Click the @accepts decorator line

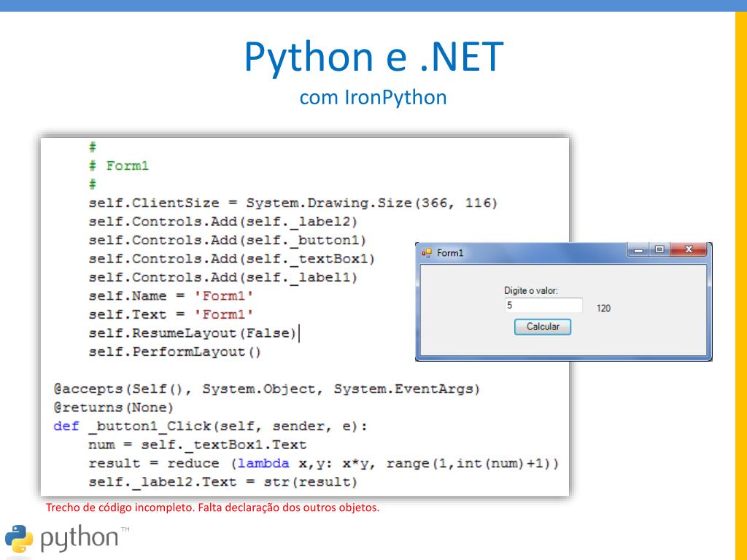[267, 389]
